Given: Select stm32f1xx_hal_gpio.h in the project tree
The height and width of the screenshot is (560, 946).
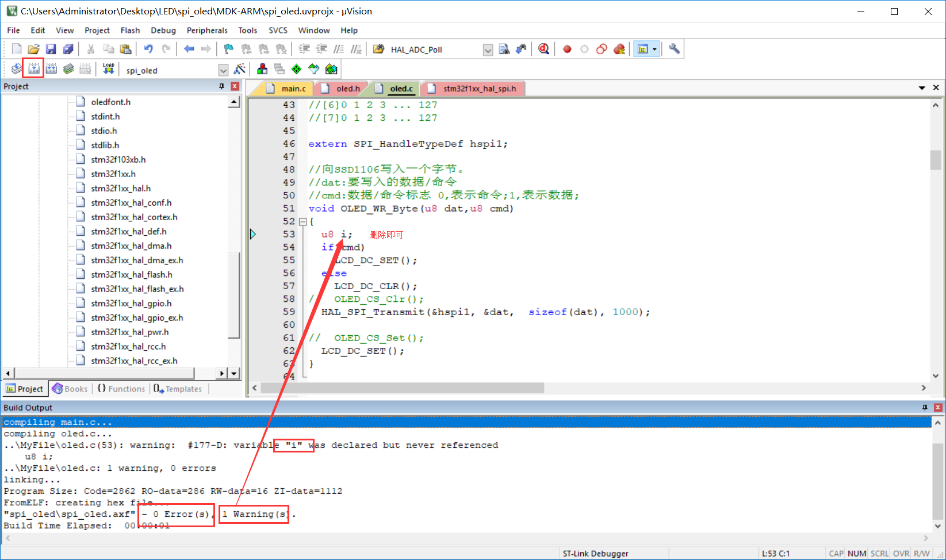Looking at the screenshot, I should 131,303.
